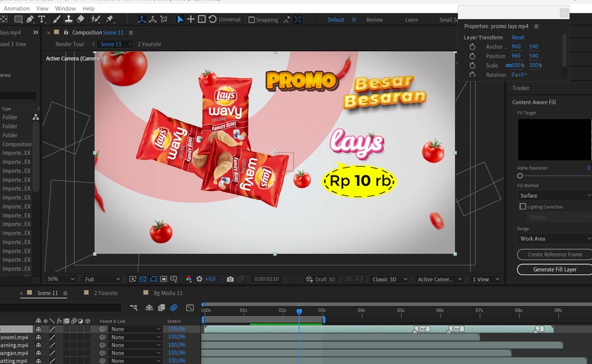Open Parent None dropdown for konomi.mp4 layer
The width and height of the screenshot is (592, 364).
[x=135, y=338]
